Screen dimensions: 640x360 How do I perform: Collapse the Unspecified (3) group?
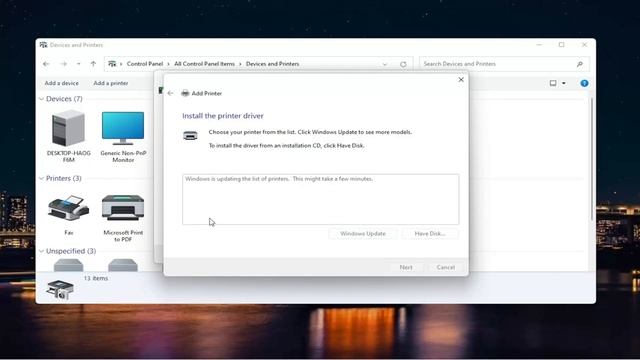pyautogui.click(x=41, y=251)
